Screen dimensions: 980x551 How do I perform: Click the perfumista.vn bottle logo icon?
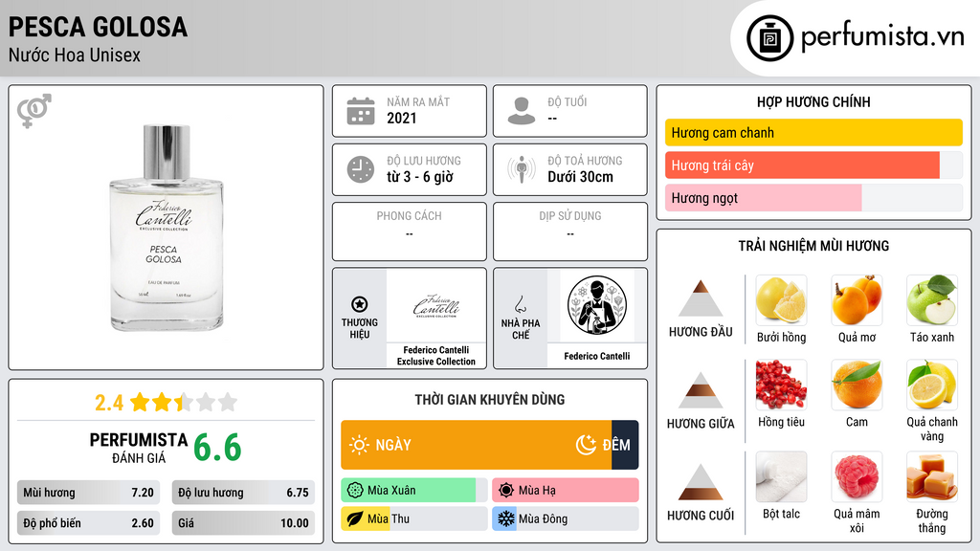[x=769, y=38]
